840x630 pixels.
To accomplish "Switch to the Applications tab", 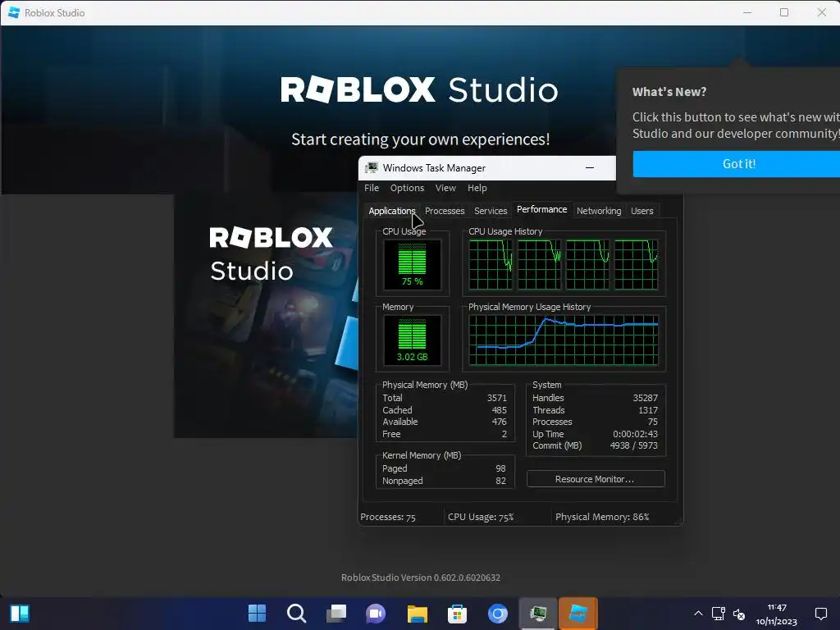I will click(x=391, y=211).
